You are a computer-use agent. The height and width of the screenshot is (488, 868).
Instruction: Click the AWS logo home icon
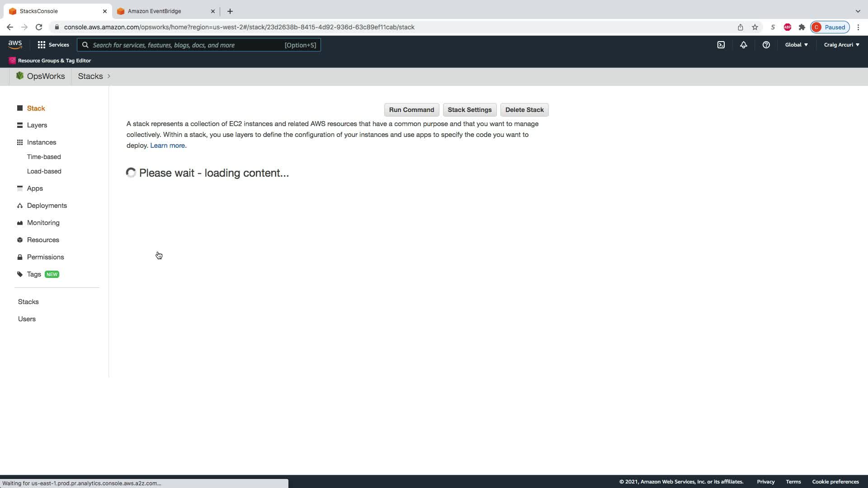coord(15,44)
